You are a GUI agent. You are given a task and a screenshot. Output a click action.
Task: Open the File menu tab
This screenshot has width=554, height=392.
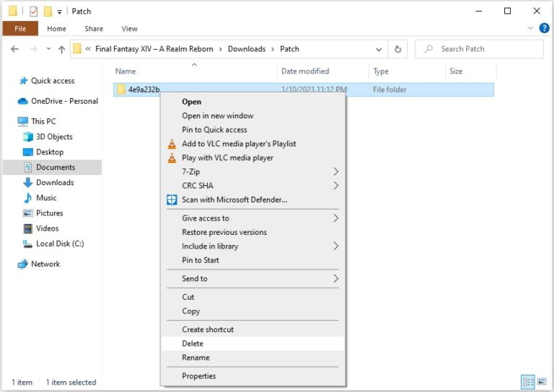[20, 29]
